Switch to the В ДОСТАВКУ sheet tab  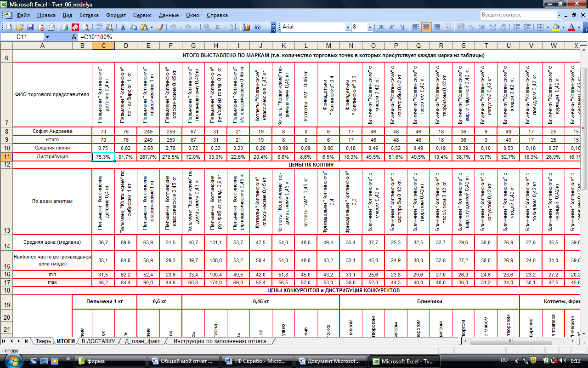(98, 341)
